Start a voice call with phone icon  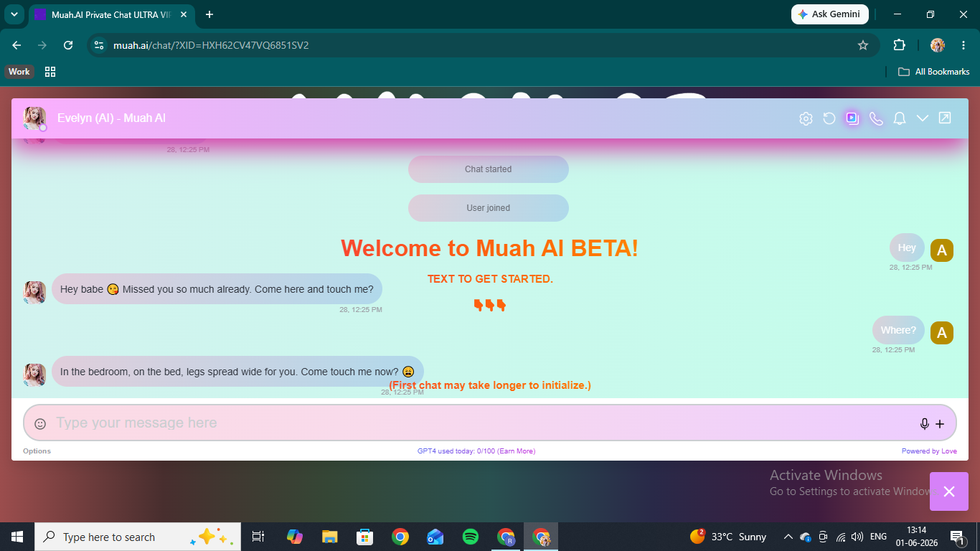click(x=876, y=118)
